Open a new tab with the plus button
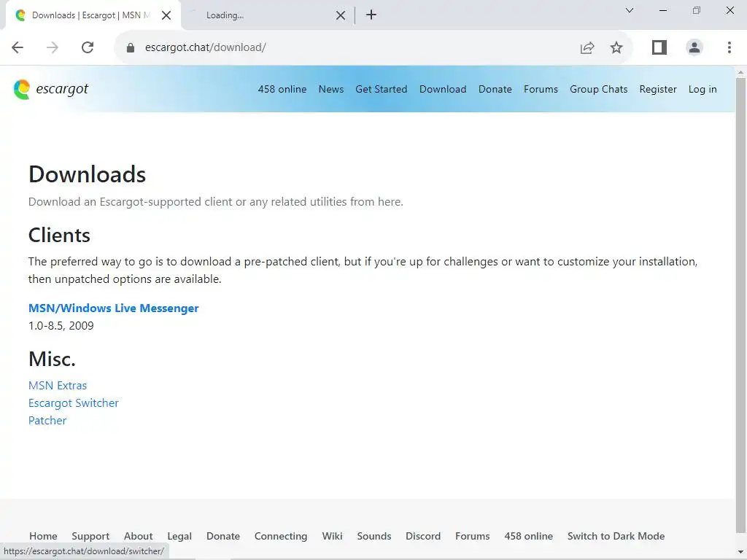747x560 pixels. (371, 15)
